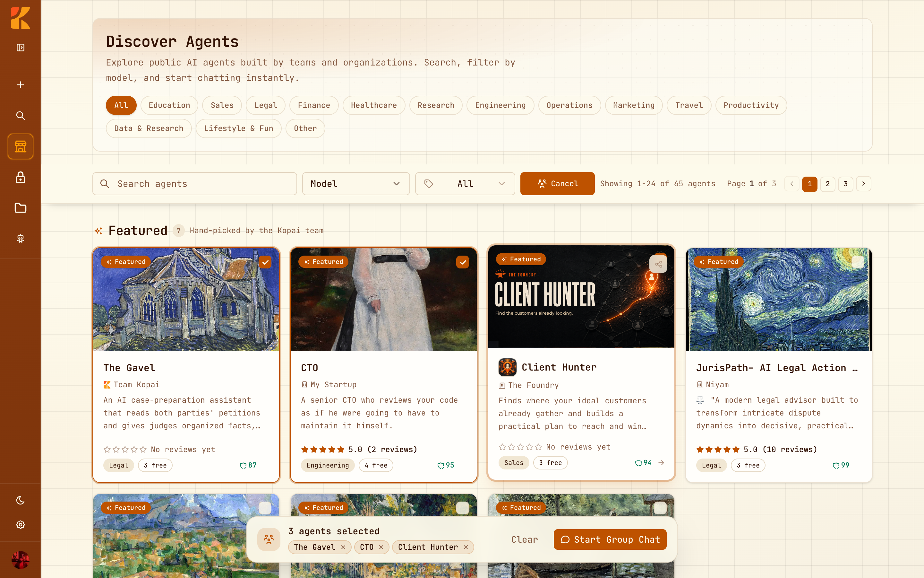924x578 pixels.
Task: Open the All tags dropdown
Action: point(465,184)
